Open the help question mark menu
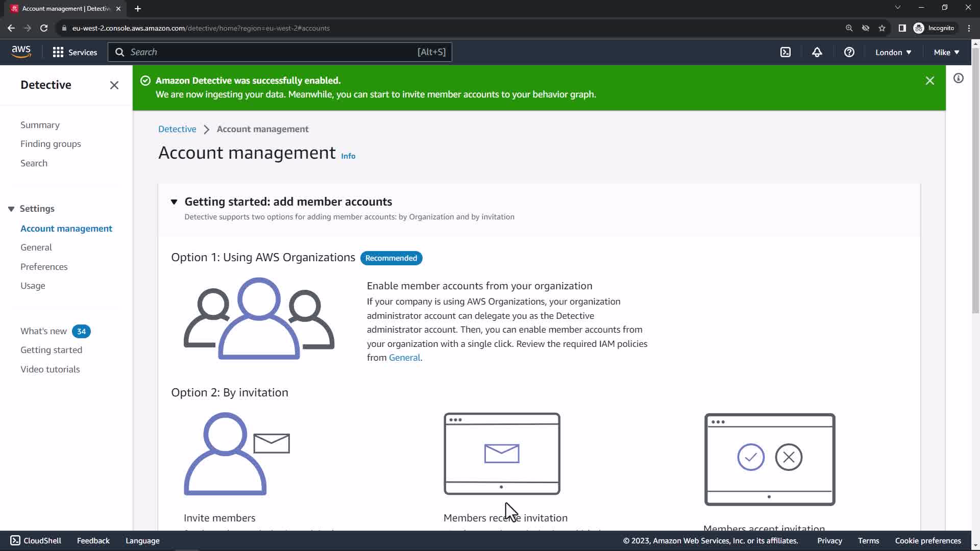The image size is (980, 551). tap(849, 52)
